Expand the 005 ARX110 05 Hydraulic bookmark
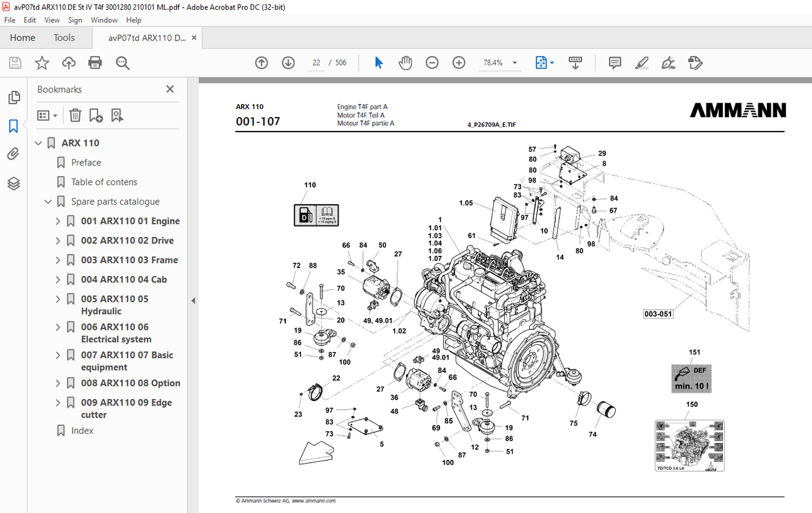Viewport: 812px width, 513px height. point(58,299)
